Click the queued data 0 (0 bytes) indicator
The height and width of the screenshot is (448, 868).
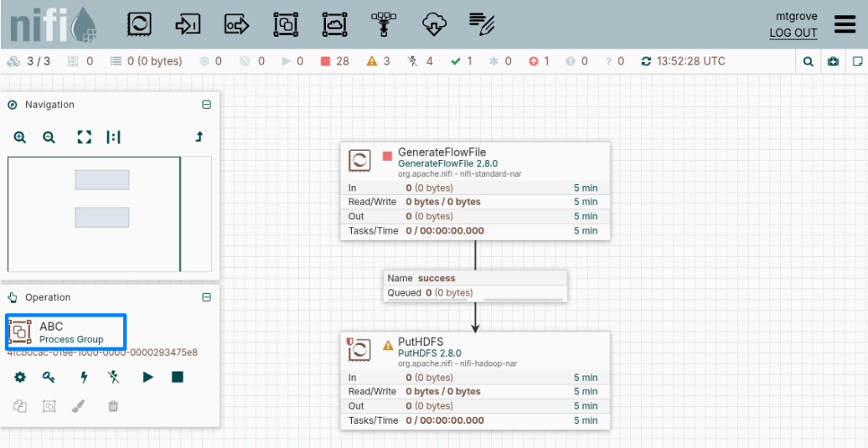(x=146, y=61)
